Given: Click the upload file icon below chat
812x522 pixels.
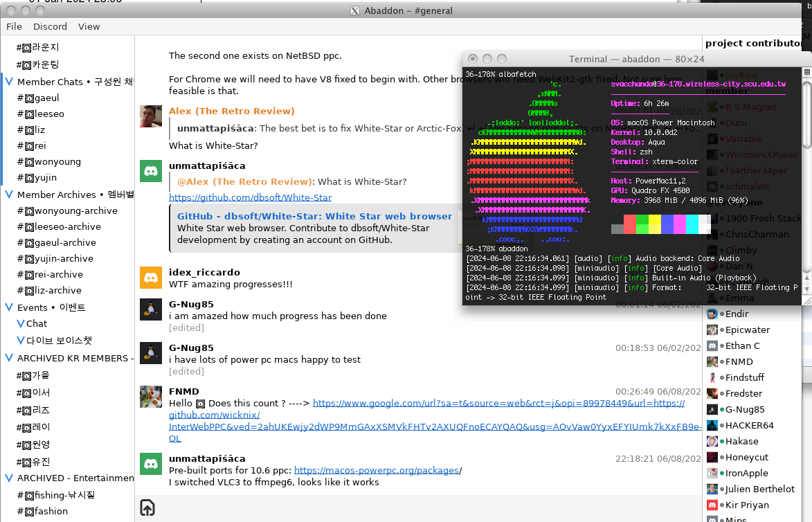Looking at the screenshot, I should (147, 507).
